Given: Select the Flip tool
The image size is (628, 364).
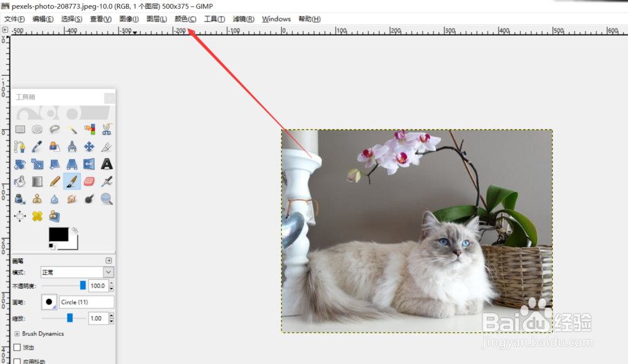Looking at the screenshot, I should (89, 164).
